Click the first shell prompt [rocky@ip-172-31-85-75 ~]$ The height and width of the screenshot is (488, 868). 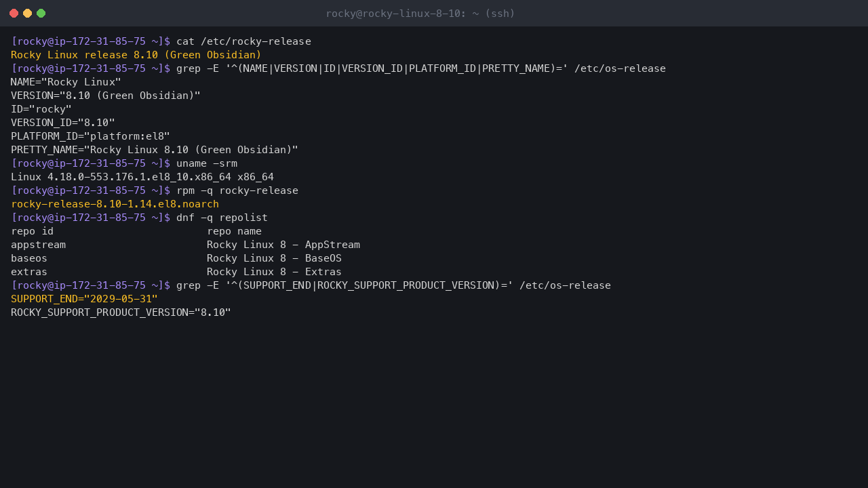point(90,41)
